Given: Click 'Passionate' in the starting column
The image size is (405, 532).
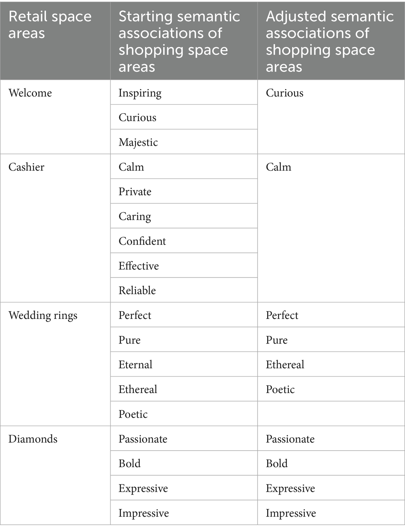Looking at the screenshot, I should pos(143,439).
